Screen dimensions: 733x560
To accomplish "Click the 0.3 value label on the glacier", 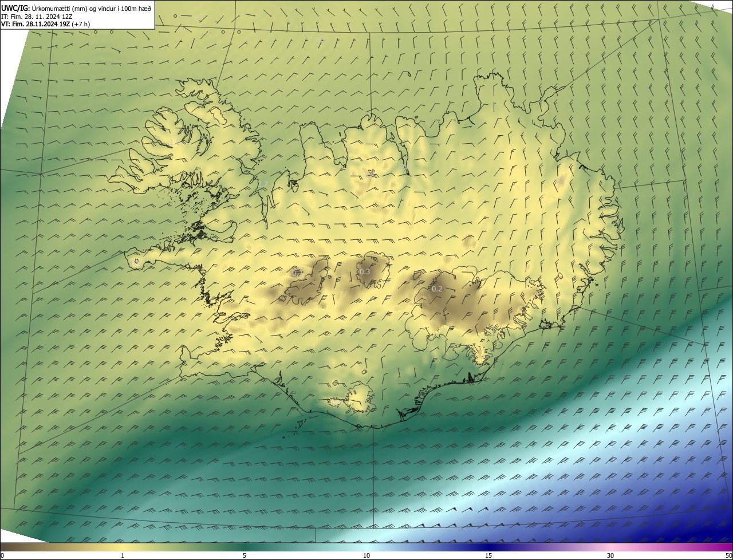I will (365, 271).
